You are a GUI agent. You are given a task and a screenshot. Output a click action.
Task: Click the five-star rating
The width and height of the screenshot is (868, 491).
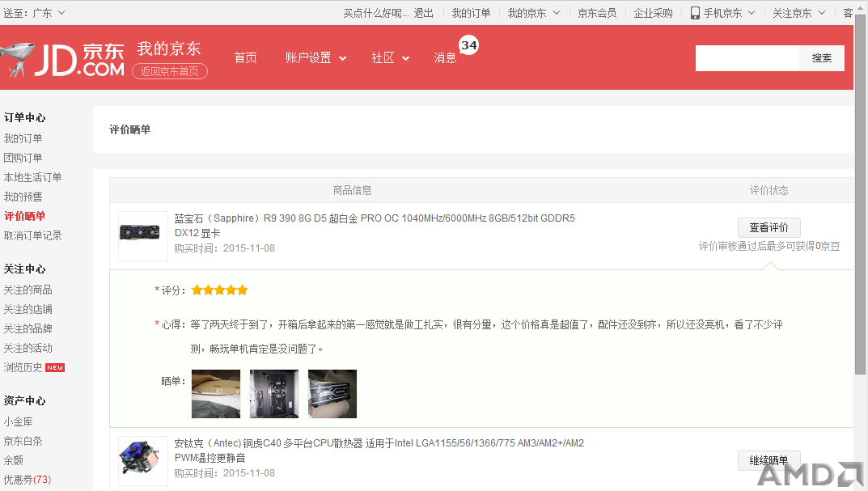[x=219, y=290]
